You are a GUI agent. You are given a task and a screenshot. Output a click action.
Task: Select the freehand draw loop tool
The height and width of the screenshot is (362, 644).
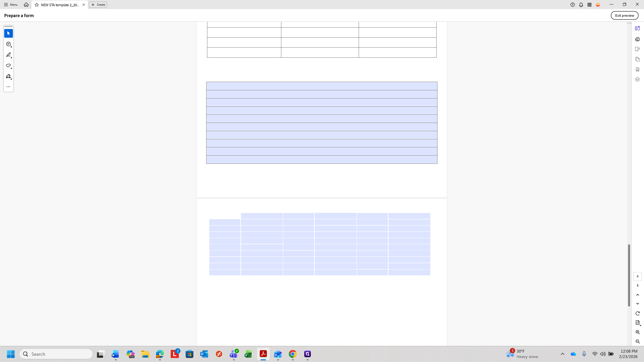coord(9,66)
